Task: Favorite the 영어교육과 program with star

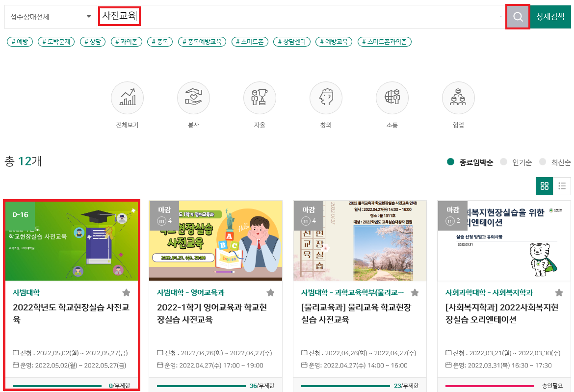Action: [x=270, y=293]
